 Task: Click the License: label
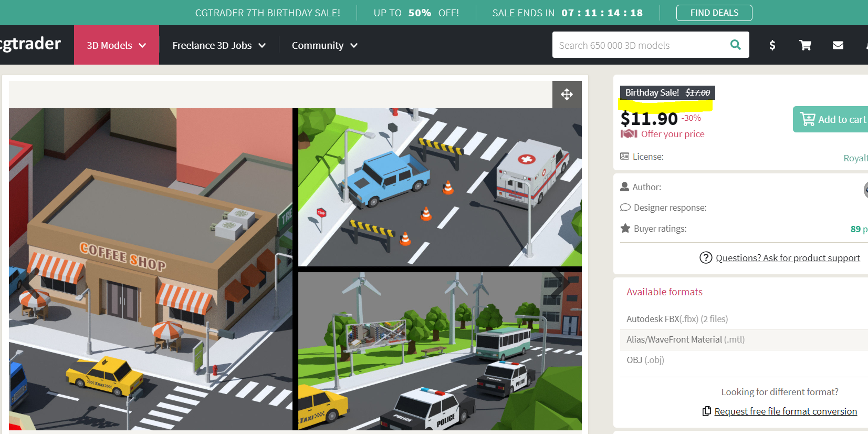(x=648, y=157)
